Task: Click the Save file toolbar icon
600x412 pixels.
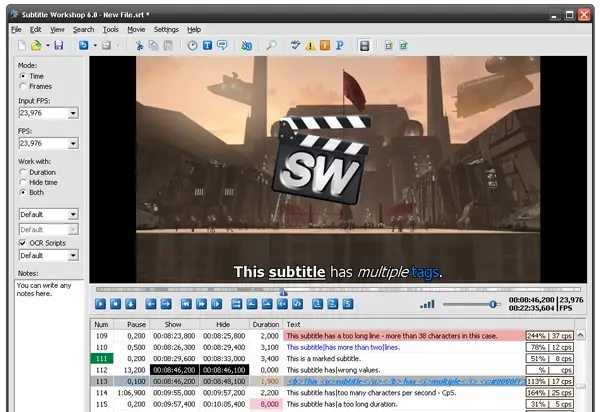Action: [x=59, y=46]
